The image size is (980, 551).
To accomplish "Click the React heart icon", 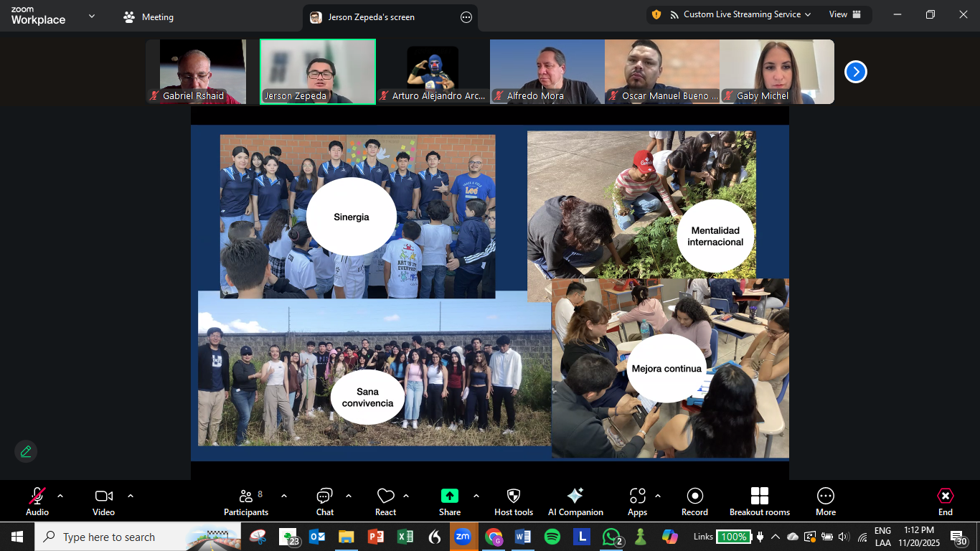I will coord(385,501).
